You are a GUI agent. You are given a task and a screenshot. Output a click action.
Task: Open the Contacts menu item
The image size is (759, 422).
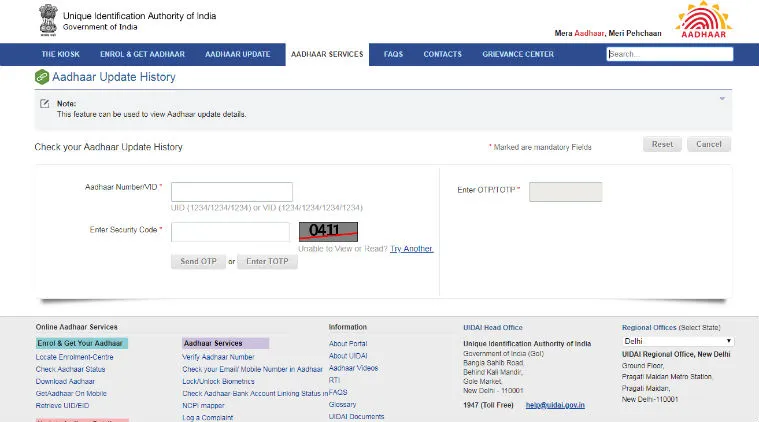[442, 54]
